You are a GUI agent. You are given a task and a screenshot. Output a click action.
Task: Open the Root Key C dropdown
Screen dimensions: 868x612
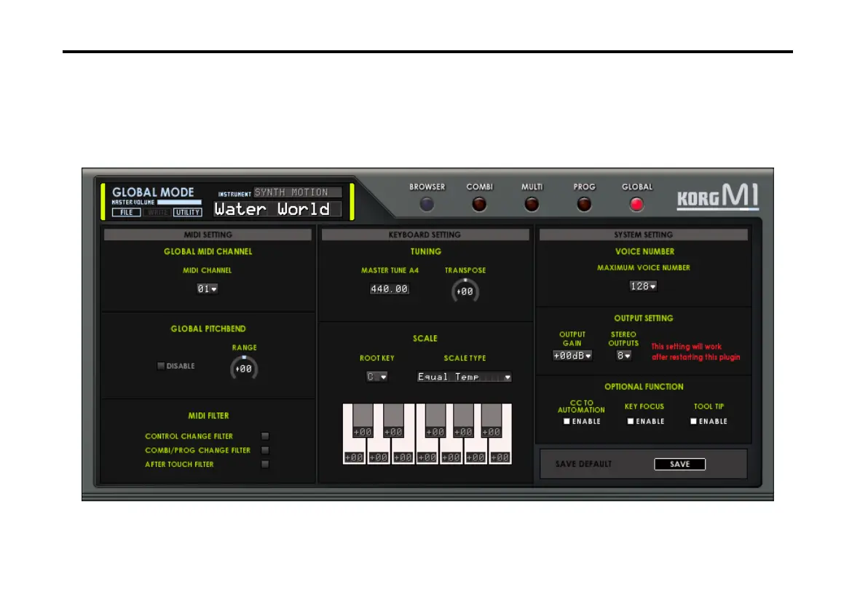pos(376,377)
